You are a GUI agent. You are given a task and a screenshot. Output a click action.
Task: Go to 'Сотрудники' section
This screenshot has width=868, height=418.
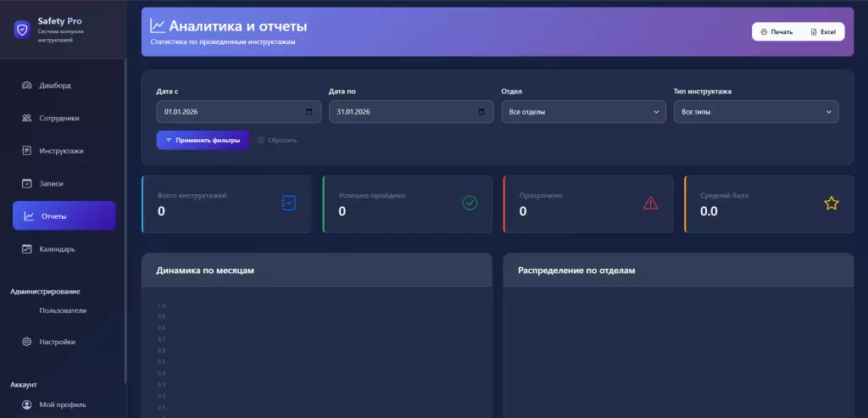(58, 118)
